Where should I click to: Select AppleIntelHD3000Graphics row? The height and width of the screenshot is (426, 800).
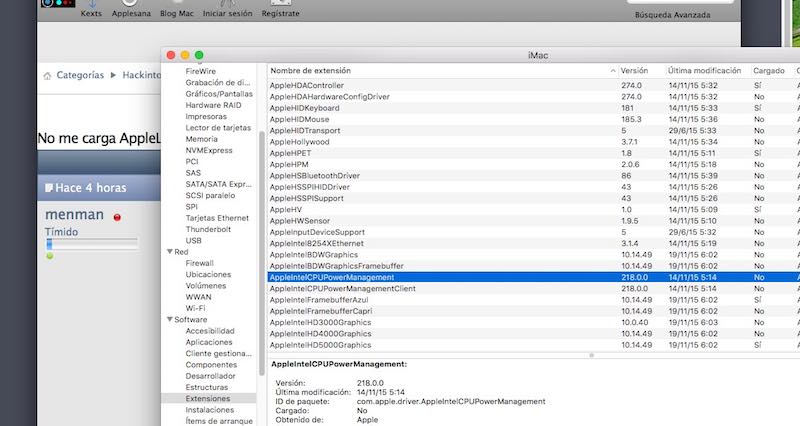[533, 322]
